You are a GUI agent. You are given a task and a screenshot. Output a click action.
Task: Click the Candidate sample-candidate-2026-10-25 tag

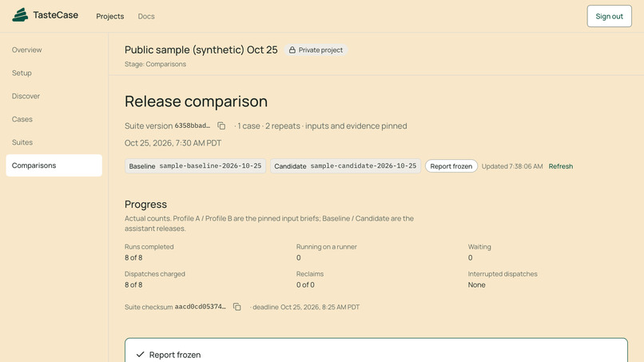[x=345, y=166]
